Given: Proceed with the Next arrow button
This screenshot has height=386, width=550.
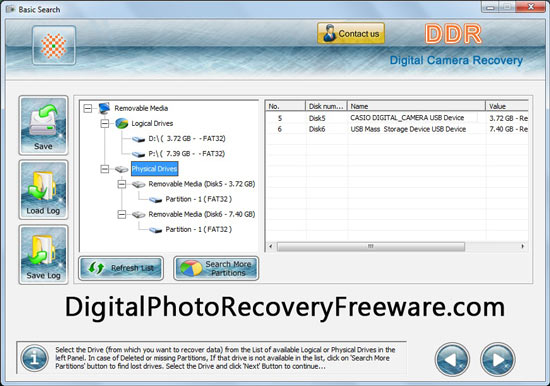Looking at the screenshot, I should click(497, 359).
